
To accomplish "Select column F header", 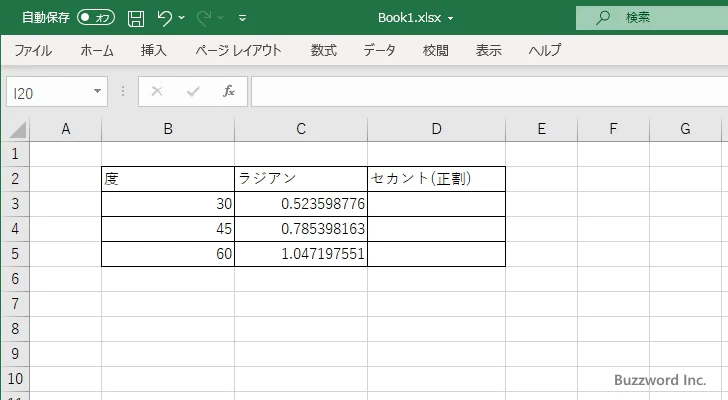I will click(613, 129).
